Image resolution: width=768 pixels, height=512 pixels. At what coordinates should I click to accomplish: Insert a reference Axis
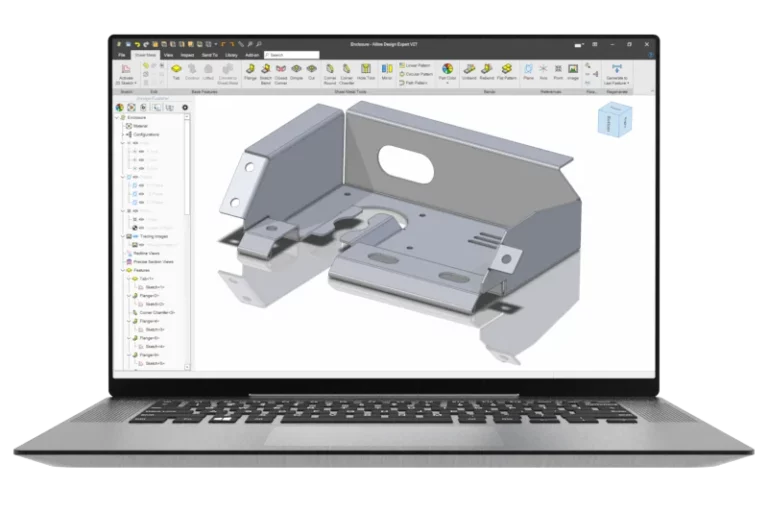543,72
